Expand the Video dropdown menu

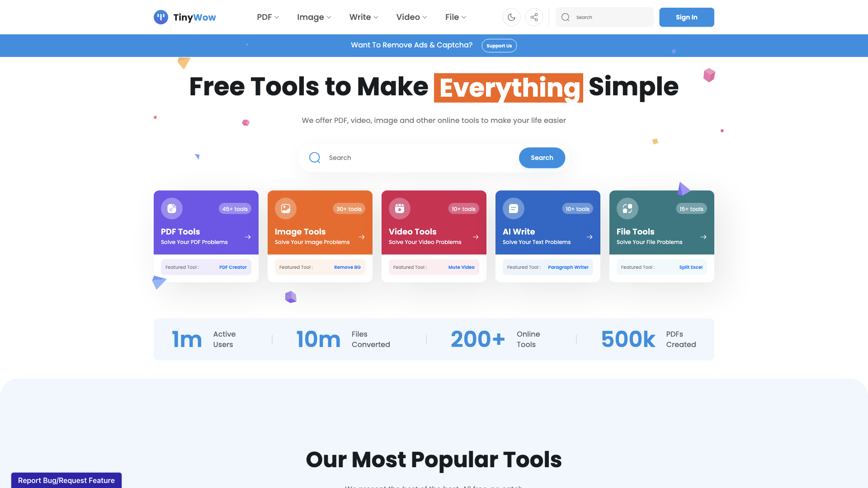tap(411, 17)
